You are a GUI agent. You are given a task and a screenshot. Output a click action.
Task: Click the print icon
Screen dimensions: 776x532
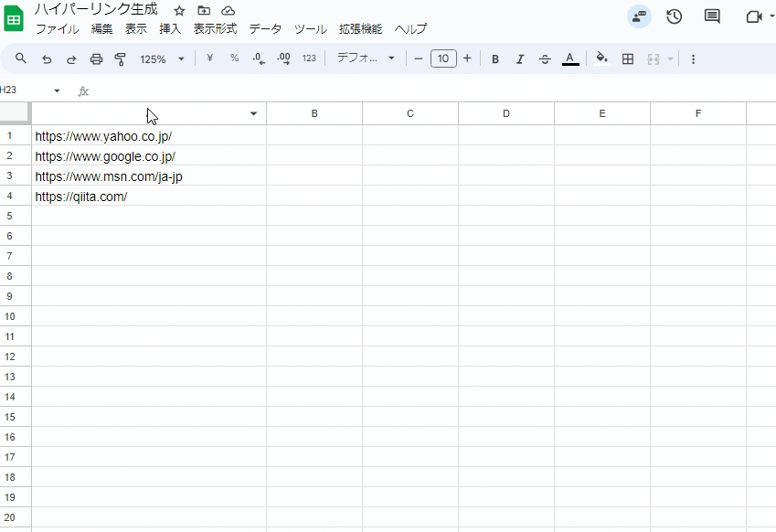pyautogui.click(x=96, y=59)
